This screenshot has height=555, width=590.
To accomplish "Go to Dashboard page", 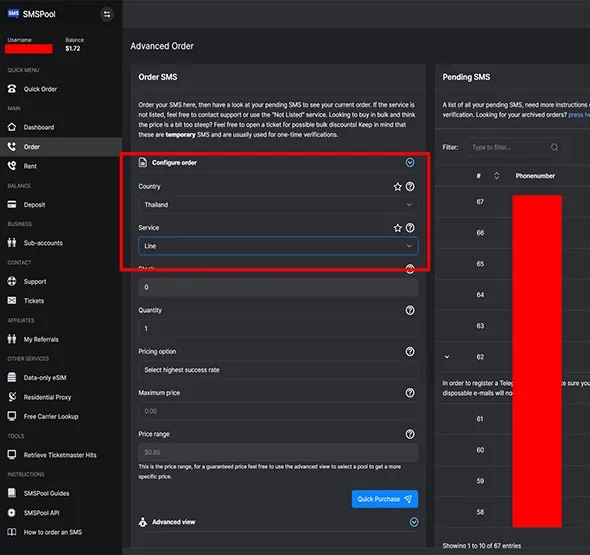I will (x=39, y=128).
